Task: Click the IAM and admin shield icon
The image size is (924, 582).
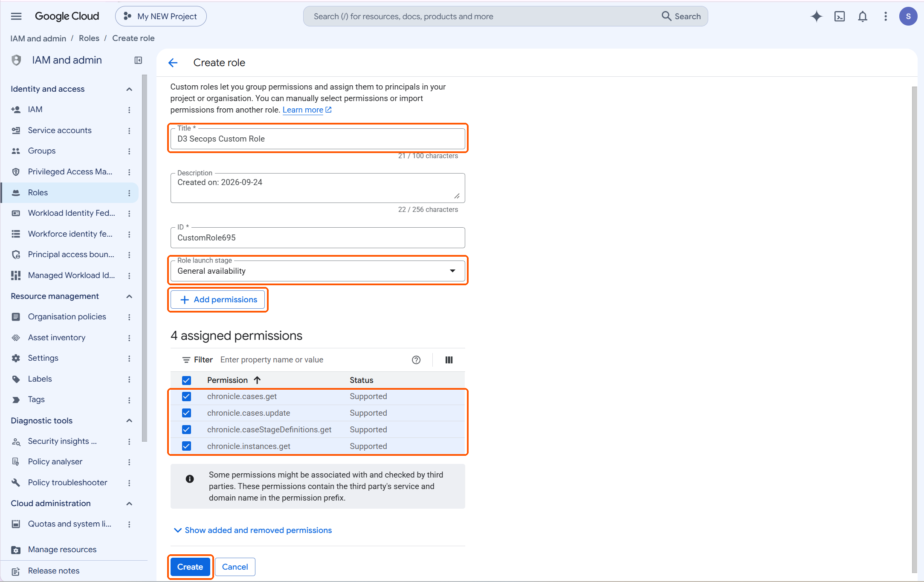Action: (x=16, y=60)
